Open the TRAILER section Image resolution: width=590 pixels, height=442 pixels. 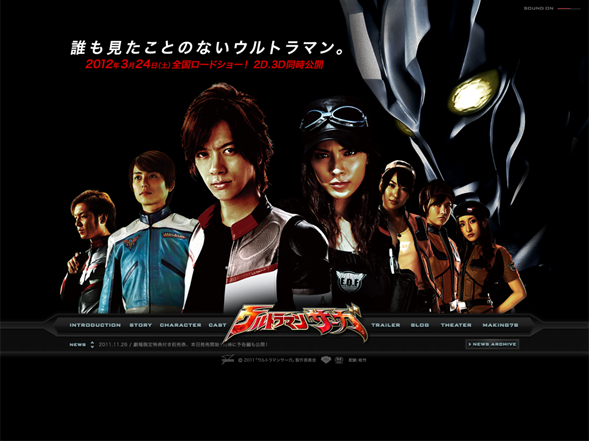tap(386, 325)
